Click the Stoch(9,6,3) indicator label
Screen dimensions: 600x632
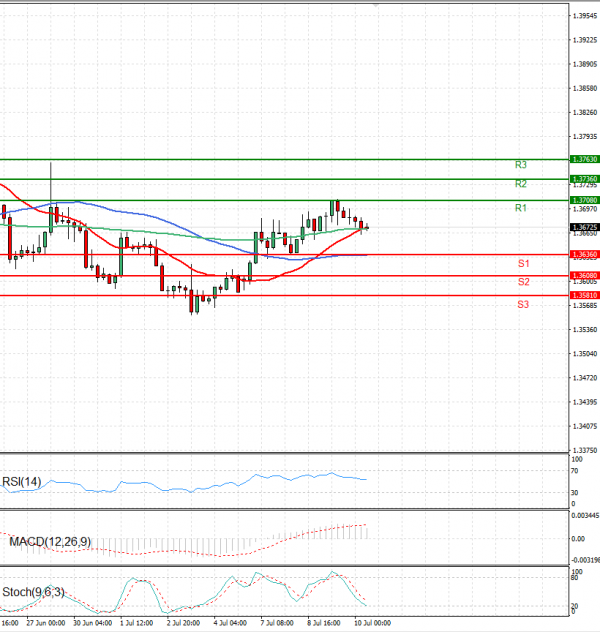click(x=33, y=592)
